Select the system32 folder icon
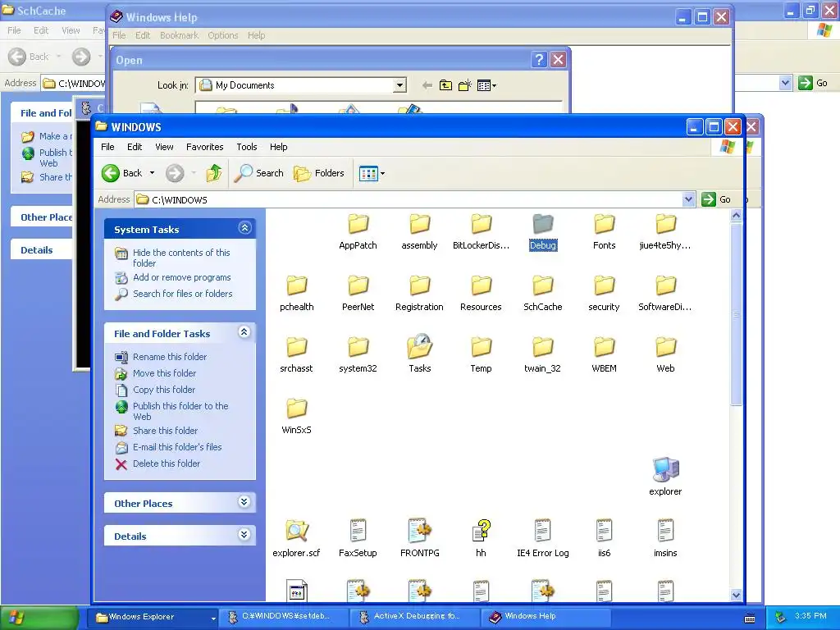The image size is (840, 630). (x=358, y=347)
